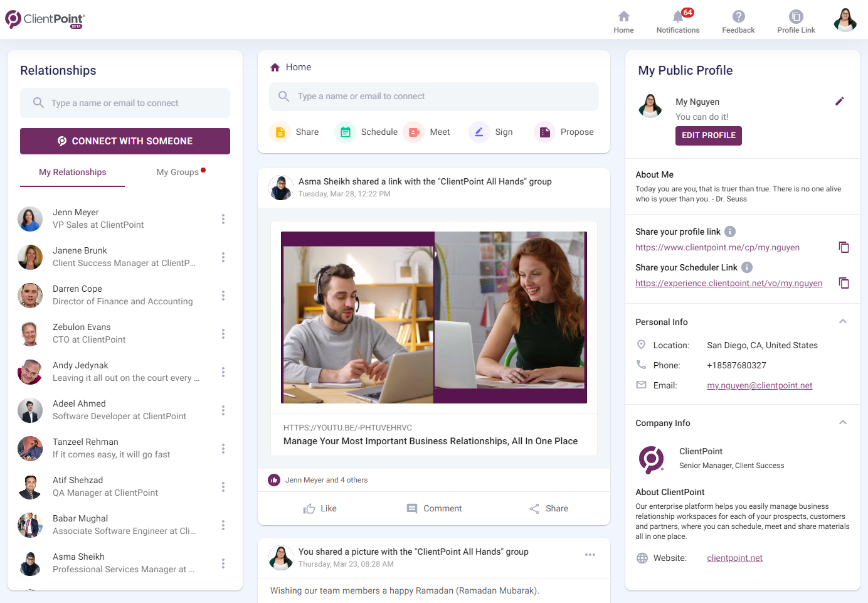Click the EDIT PROFILE button
This screenshot has height=603, width=868.
pos(709,136)
